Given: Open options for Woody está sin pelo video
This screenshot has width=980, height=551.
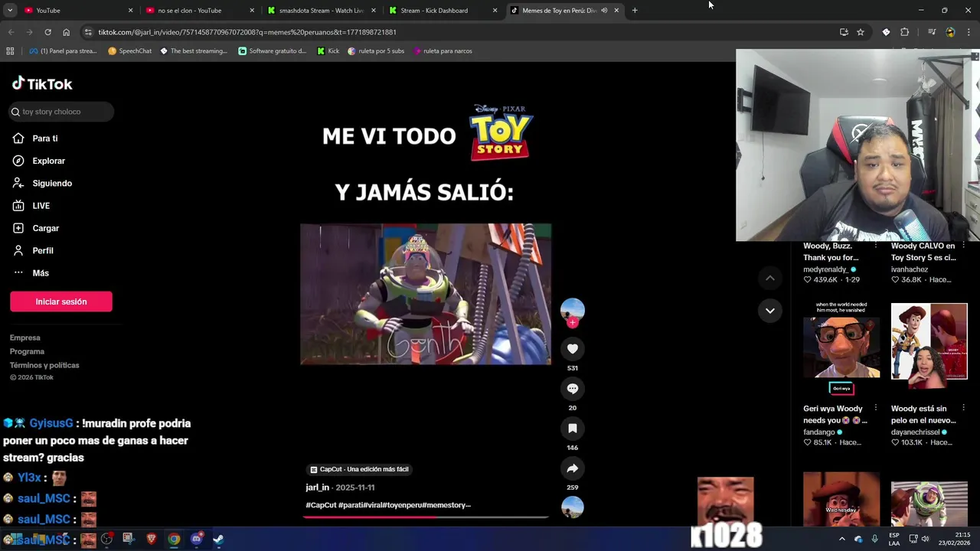Looking at the screenshot, I should pyautogui.click(x=963, y=408).
